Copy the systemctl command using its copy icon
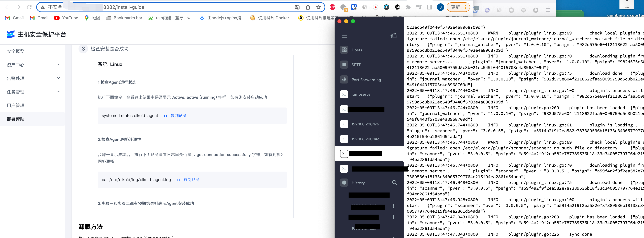 pyautogui.click(x=166, y=116)
